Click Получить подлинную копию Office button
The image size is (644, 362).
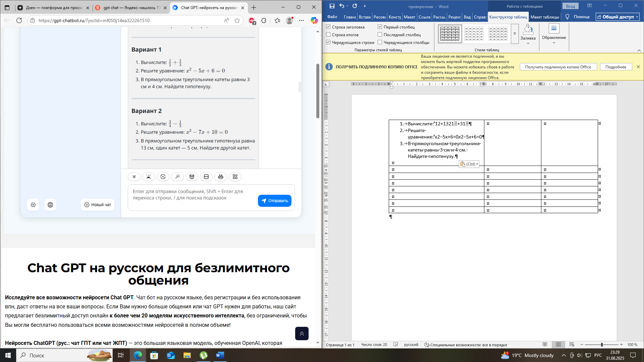click(558, 67)
